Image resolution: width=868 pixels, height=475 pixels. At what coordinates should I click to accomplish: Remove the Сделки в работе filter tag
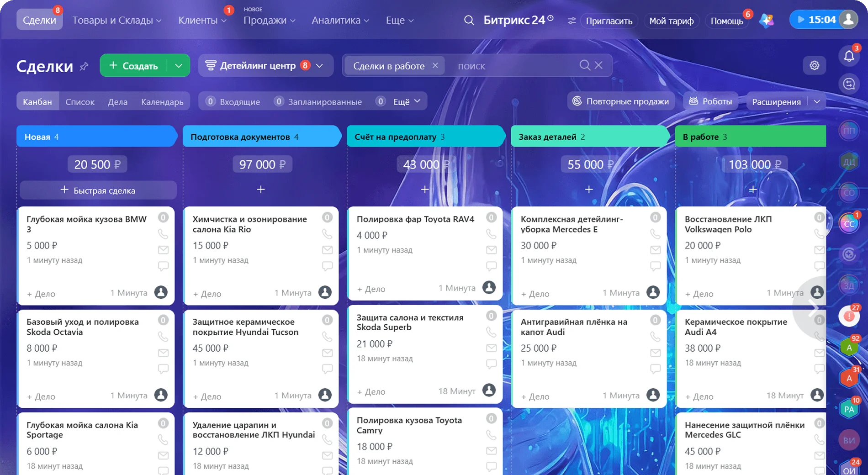(435, 65)
